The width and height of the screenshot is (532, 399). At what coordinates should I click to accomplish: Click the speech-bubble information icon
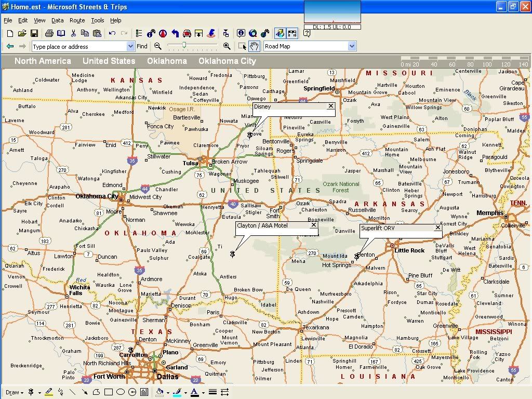tap(241, 33)
